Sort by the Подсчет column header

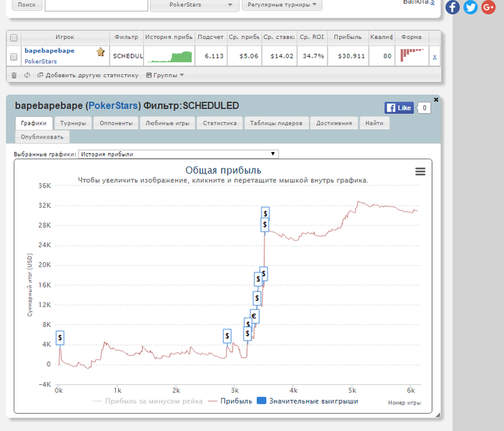click(x=210, y=37)
